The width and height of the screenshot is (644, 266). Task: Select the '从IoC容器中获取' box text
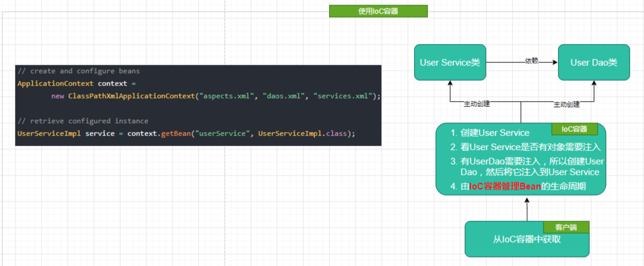[x=527, y=239]
